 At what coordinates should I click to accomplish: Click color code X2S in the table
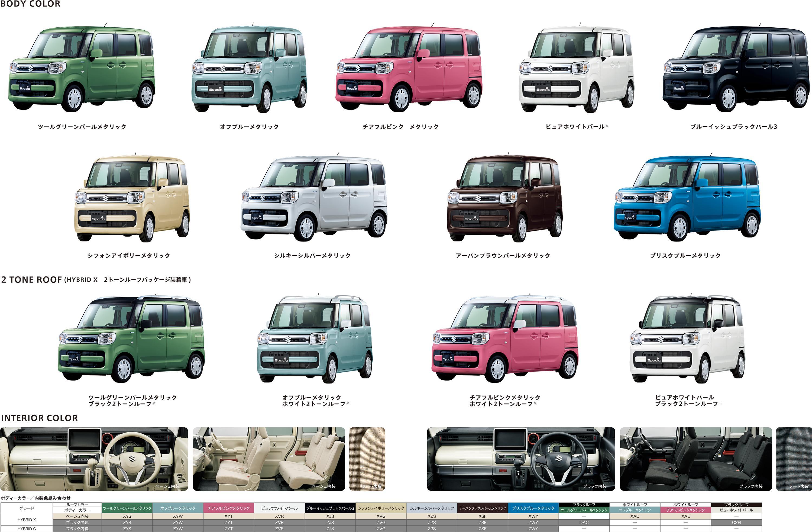point(432,516)
